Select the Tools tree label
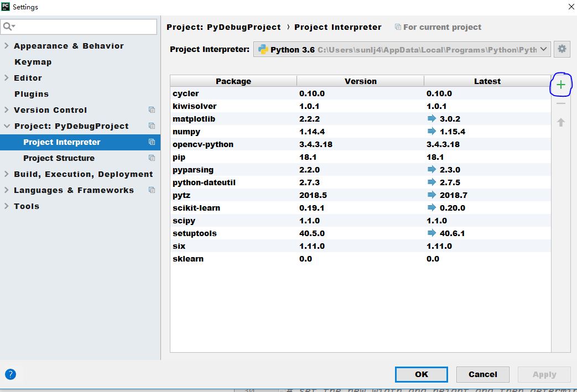Viewport: 577px width, 392px height. coord(27,206)
